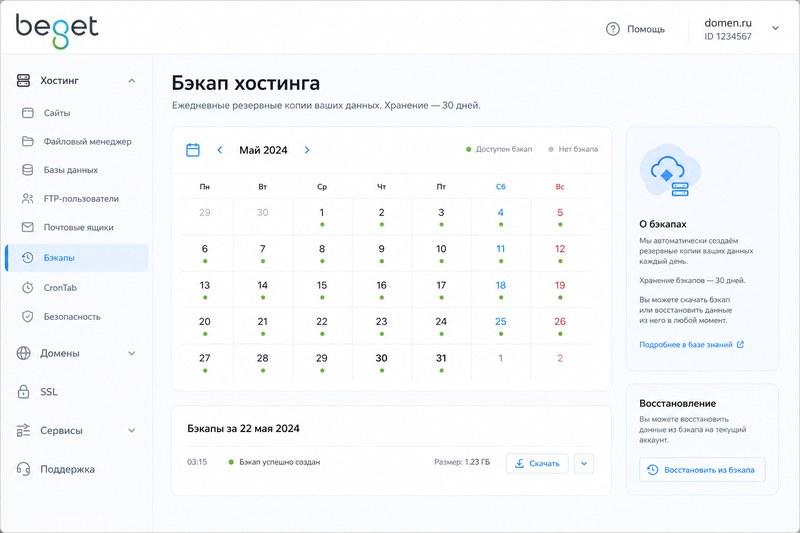
Task: Click Нет бэкапа legend label
Action: coord(578,149)
